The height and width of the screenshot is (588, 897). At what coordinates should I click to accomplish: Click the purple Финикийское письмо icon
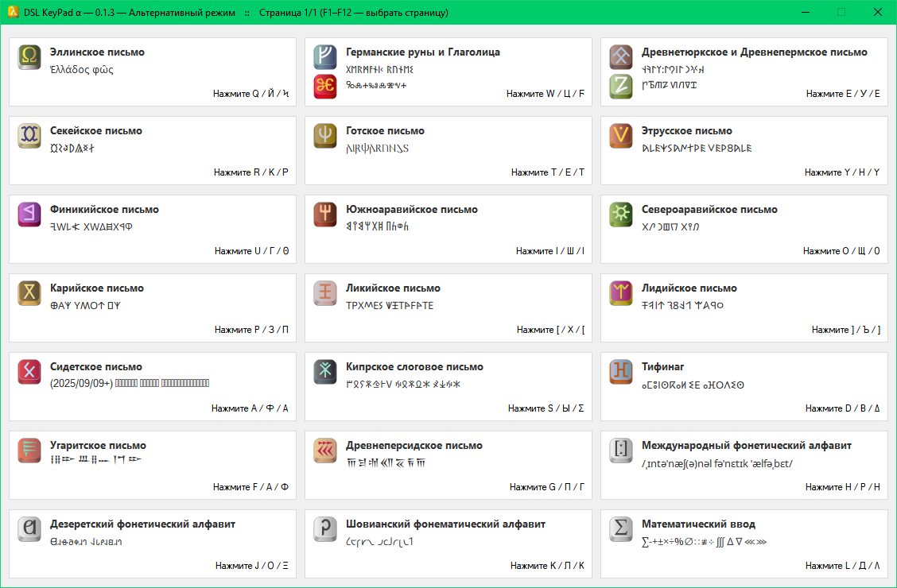pos(29,215)
